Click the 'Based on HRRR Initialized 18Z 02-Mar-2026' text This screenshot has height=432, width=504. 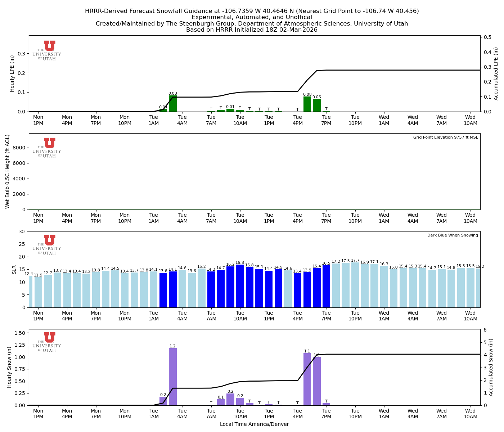tap(252, 30)
